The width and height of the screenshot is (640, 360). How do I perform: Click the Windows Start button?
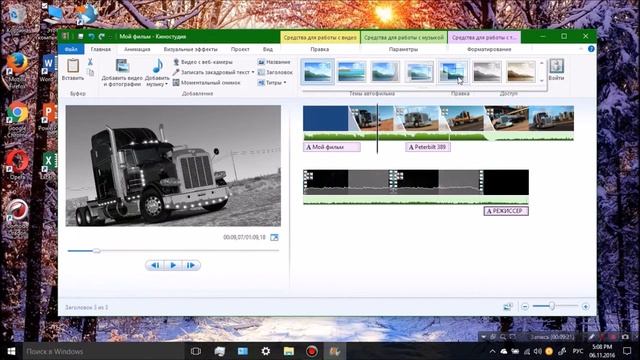pyautogui.click(x=11, y=351)
